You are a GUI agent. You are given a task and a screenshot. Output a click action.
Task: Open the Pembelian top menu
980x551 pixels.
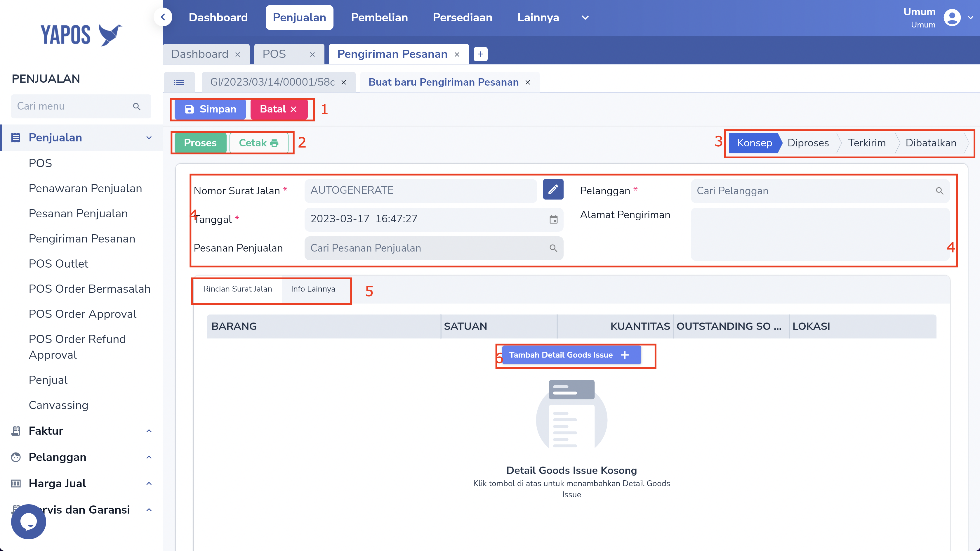pos(379,18)
